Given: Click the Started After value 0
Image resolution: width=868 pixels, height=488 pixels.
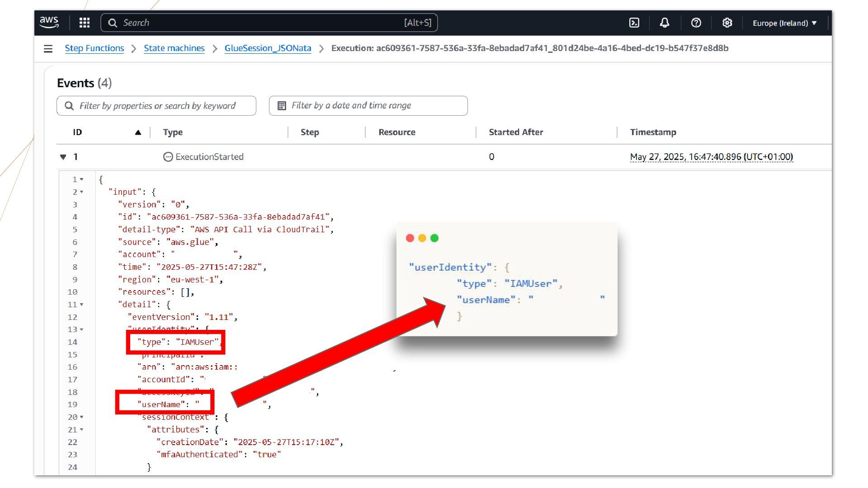Looking at the screenshot, I should [491, 157].
